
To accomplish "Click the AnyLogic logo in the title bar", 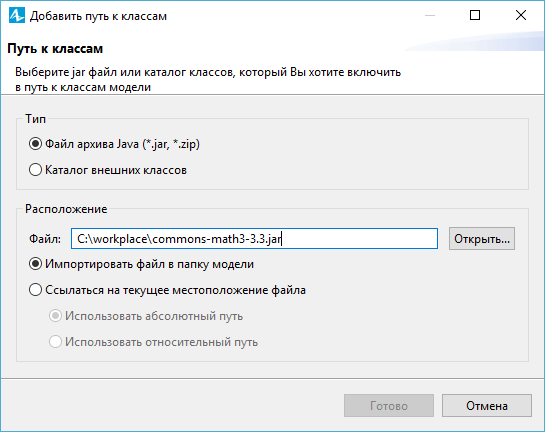I will (x=17, y=16).
